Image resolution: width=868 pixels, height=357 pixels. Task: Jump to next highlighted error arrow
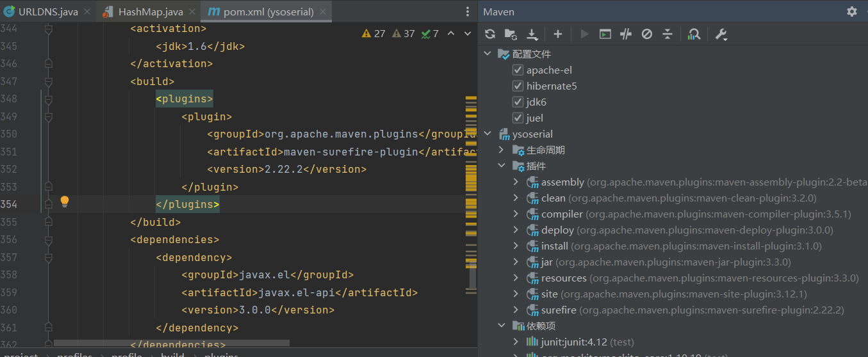(467, 33)
